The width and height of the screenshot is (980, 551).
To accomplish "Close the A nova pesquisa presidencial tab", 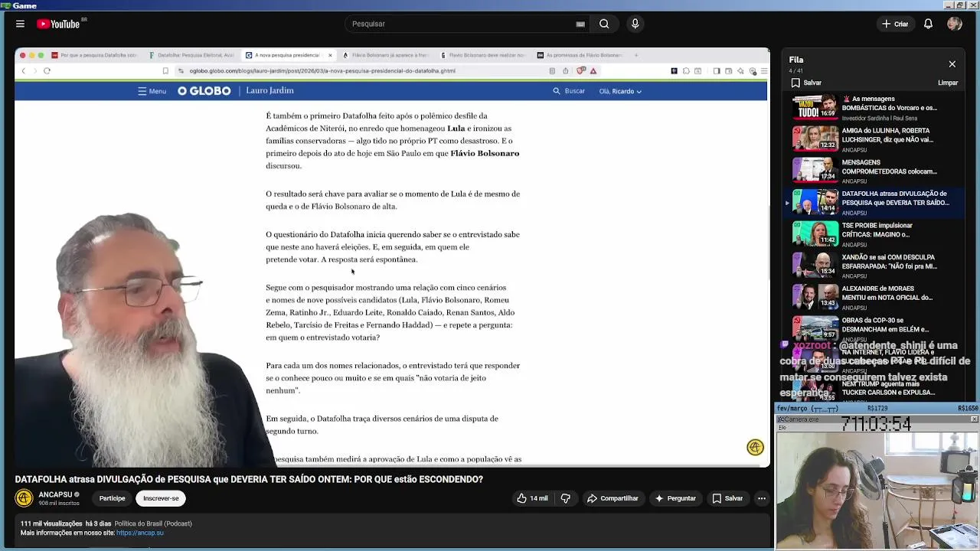I will 330,55.
